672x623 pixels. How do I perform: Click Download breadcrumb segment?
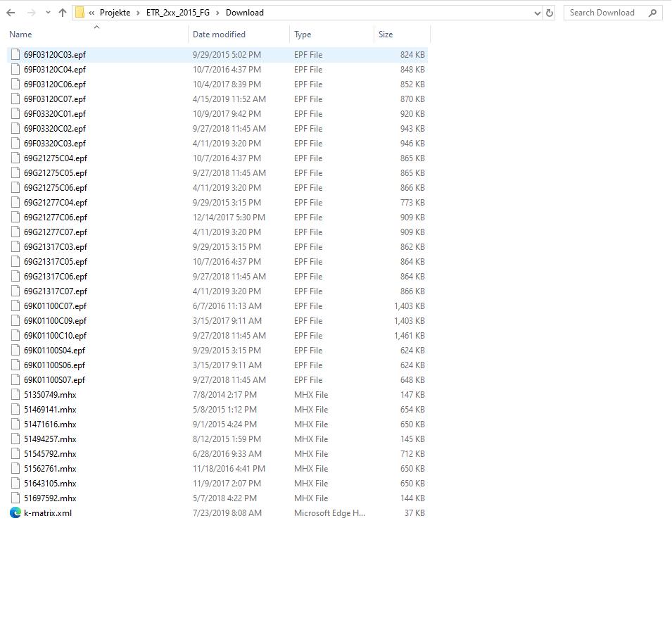point(245,13)
